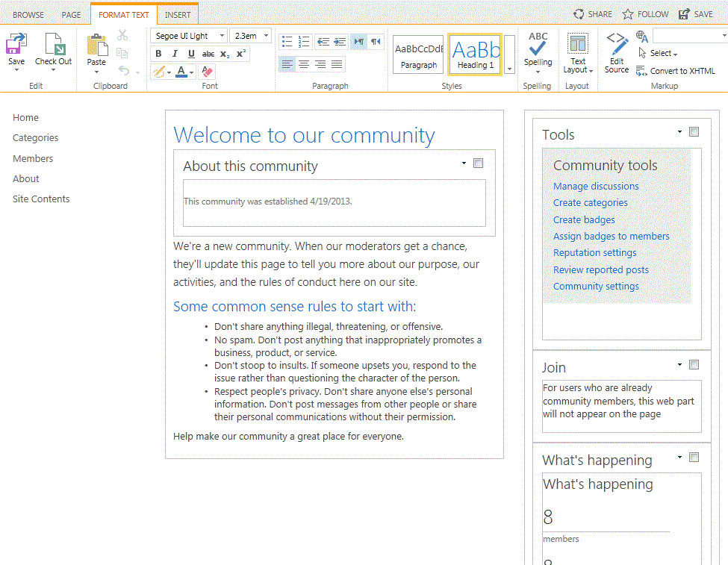Viewport: 728px width, 565px height.
Task: Click the Clear Format eraser icon
Action: coord(208,72)
